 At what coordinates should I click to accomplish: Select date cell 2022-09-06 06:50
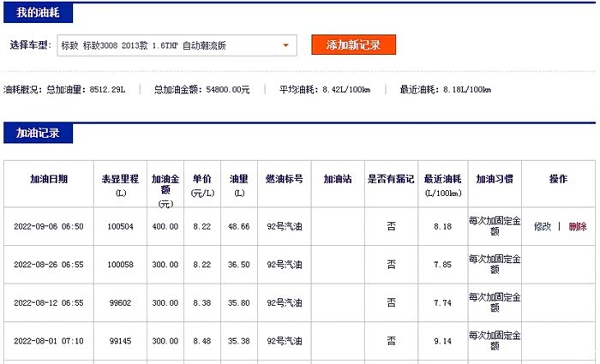(49, 226)
